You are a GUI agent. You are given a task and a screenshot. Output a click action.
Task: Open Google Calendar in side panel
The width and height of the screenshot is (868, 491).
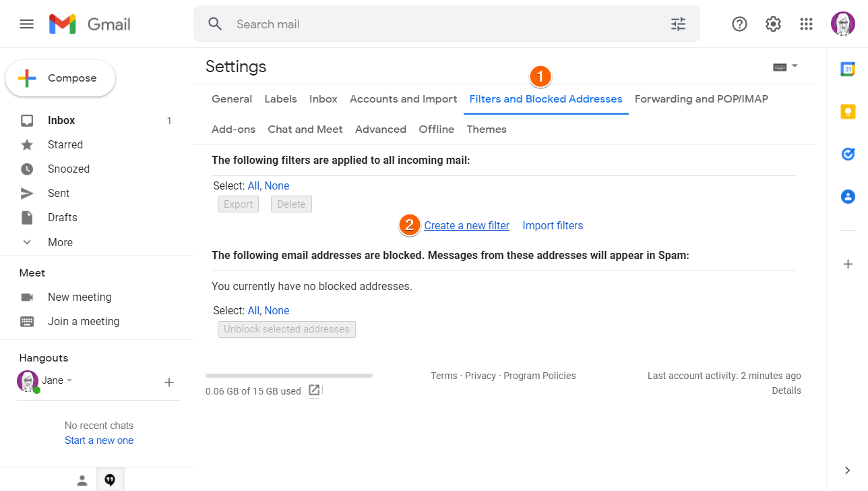(x=848, y=69)
